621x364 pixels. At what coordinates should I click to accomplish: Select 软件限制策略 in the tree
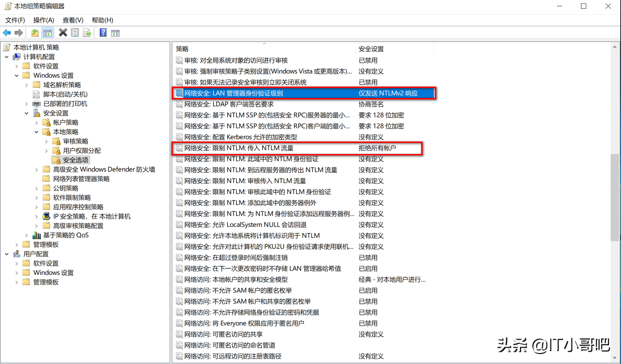[x=72, y=197]
